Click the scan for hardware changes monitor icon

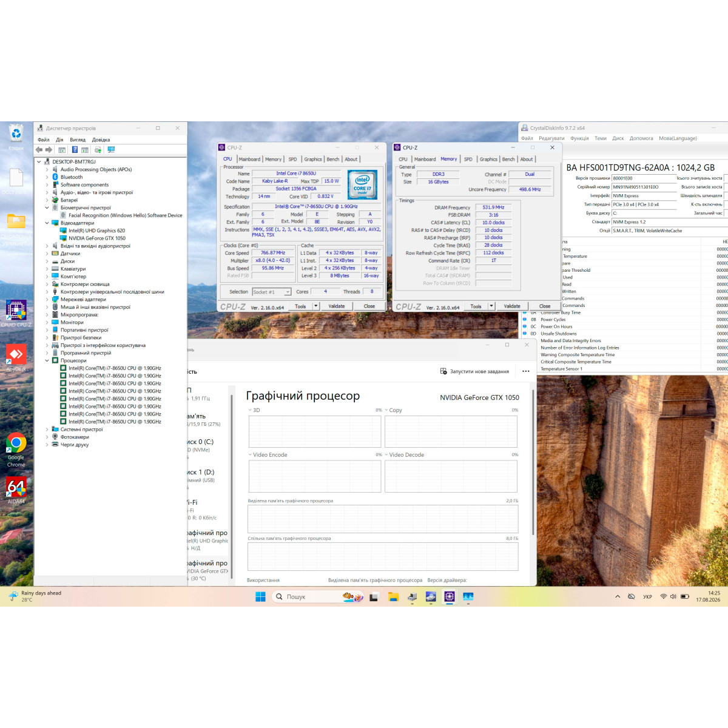click(x=111, y=150)
